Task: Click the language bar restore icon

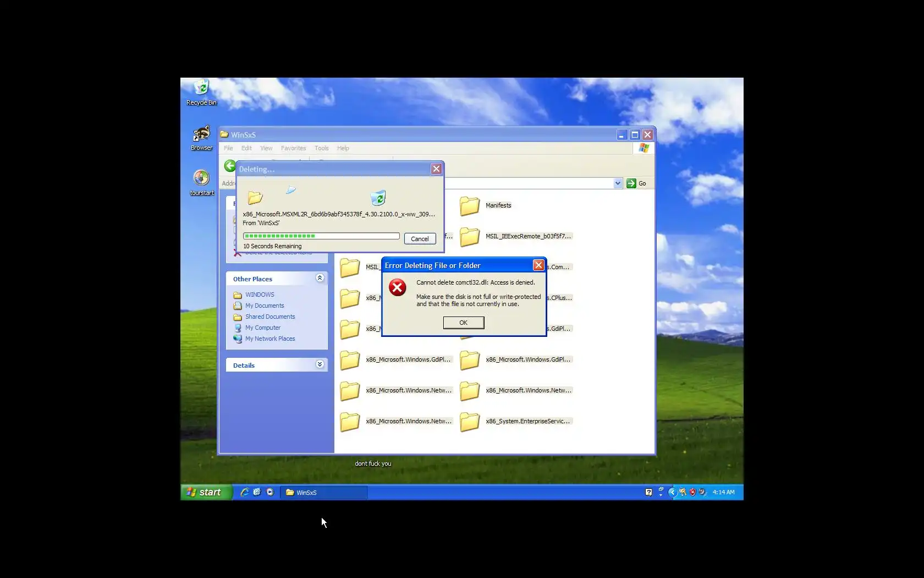Action: pos(661,489)
